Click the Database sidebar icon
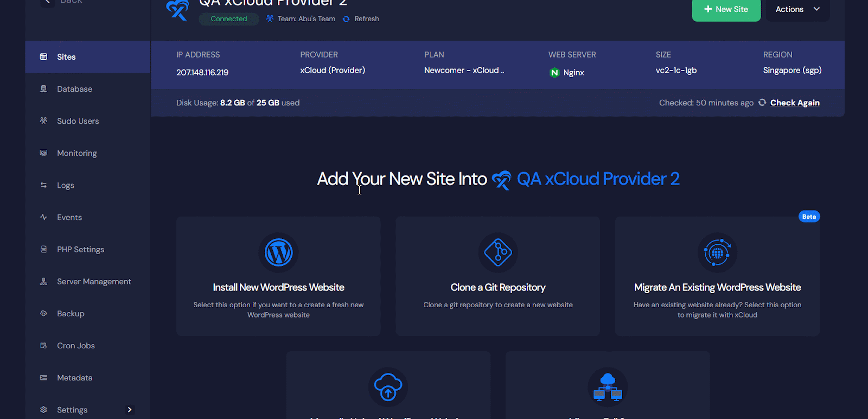 click(x=43, y=88)
